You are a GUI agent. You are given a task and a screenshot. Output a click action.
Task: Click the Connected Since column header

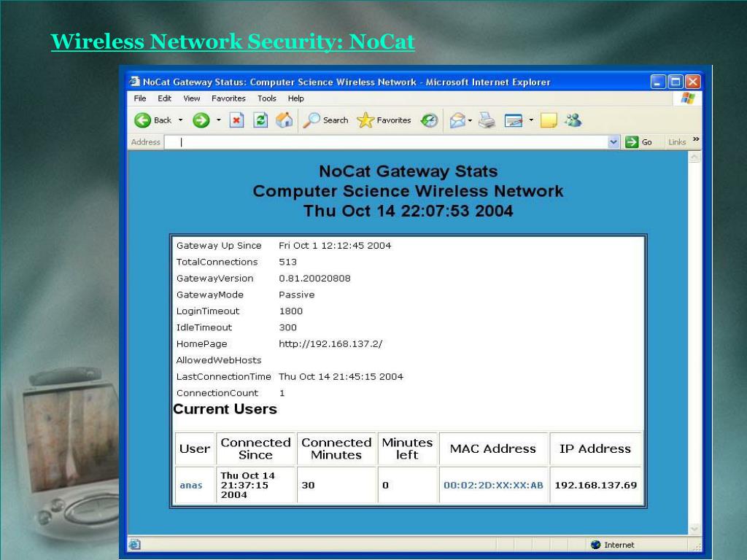coord(255,448)
